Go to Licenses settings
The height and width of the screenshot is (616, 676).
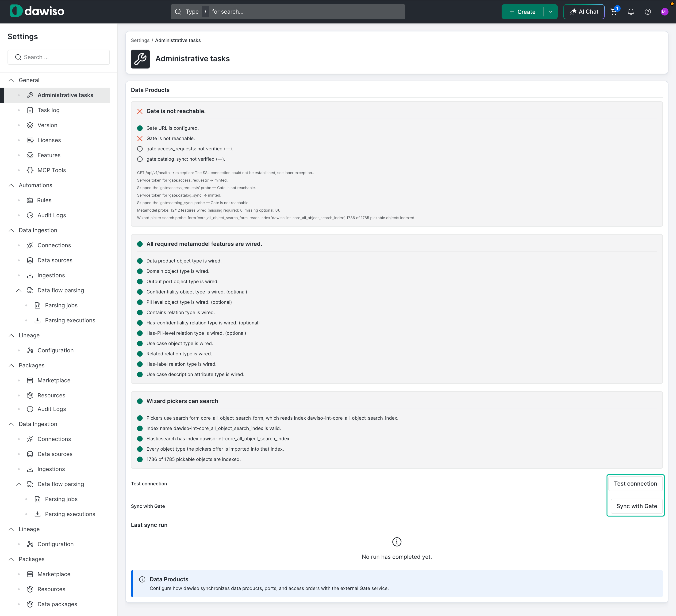[x=49, y=140]
